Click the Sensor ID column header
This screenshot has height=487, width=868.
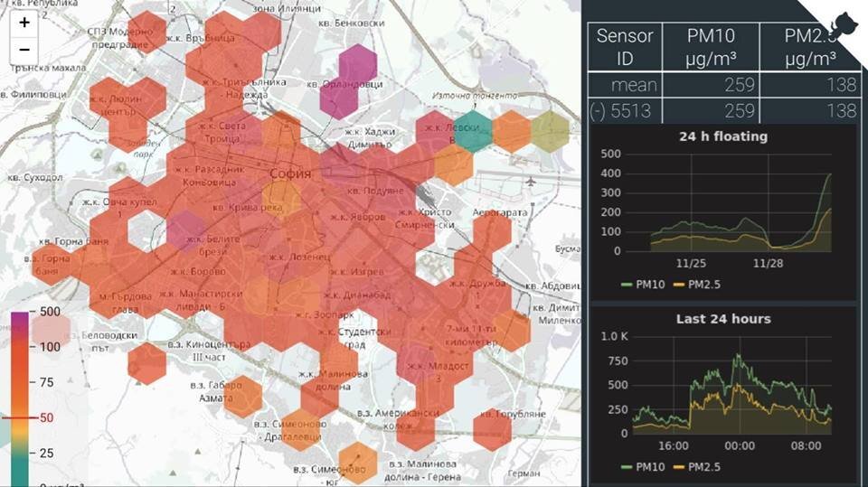(x=625, y=47)
